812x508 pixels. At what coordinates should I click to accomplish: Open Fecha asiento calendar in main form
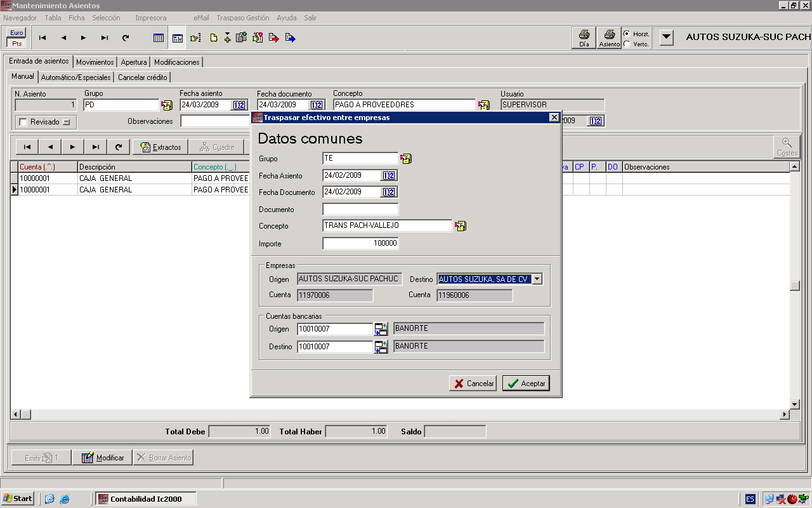point(239,105)
